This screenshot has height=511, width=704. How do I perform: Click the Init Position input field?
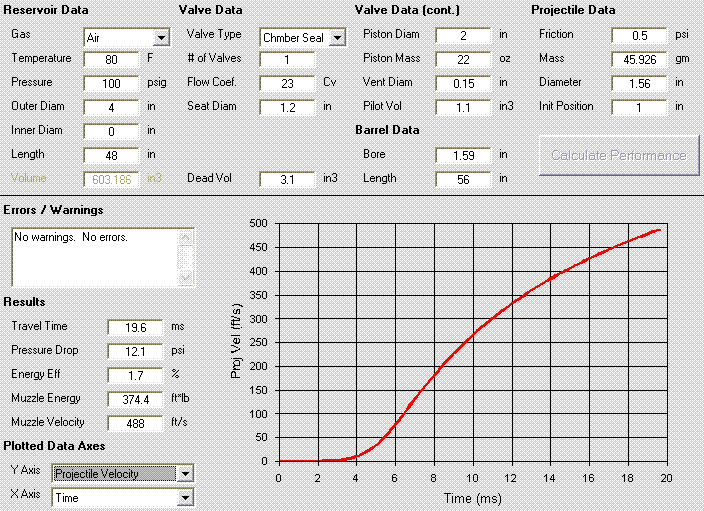pyautogui.click(x=639, y=107)
